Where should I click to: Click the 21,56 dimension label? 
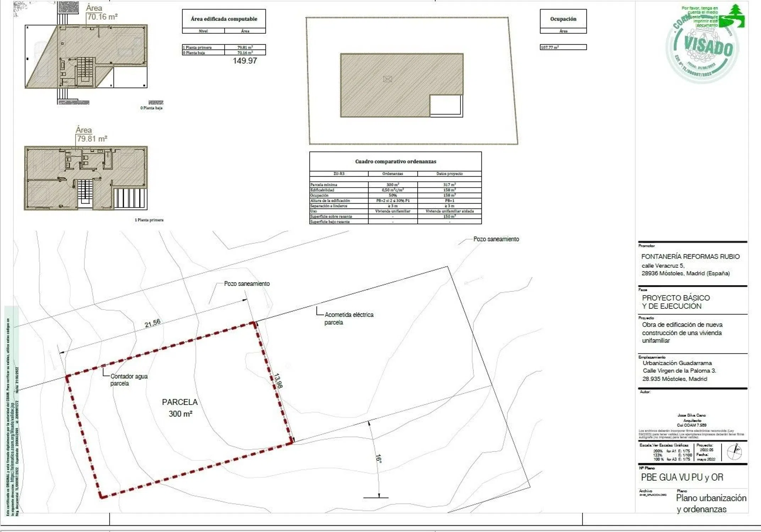[153, 323]
